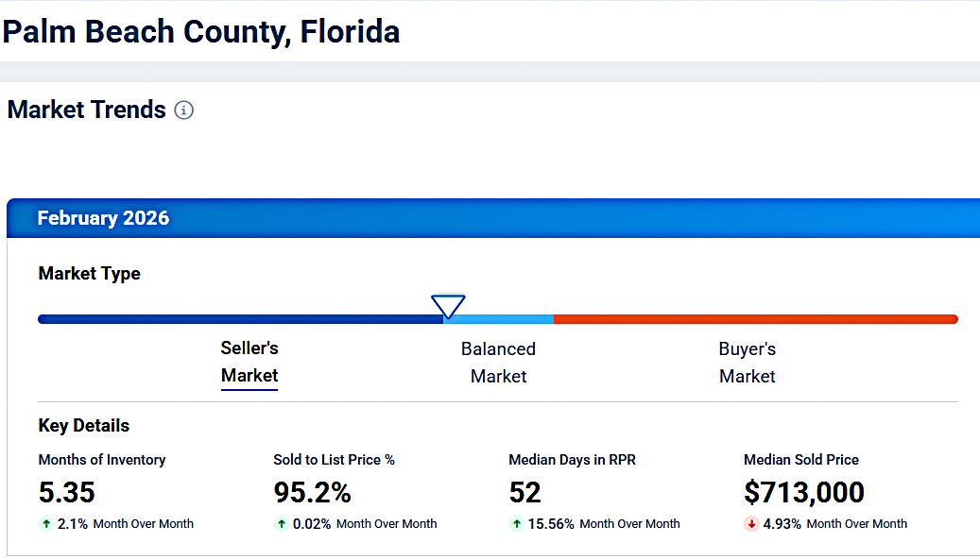This screenshot has width=980, height=560.
Task: Select the Buyer's Market label
Action: tap(747, 363)
